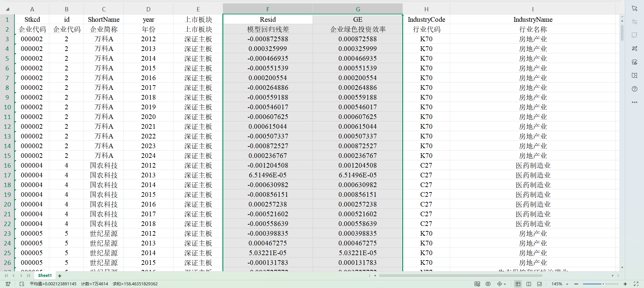The width and height of the screenshot is (644, 288).
Task: Click the three-dots more options icon
Action: pyautogui.click(x=634, y=102)
